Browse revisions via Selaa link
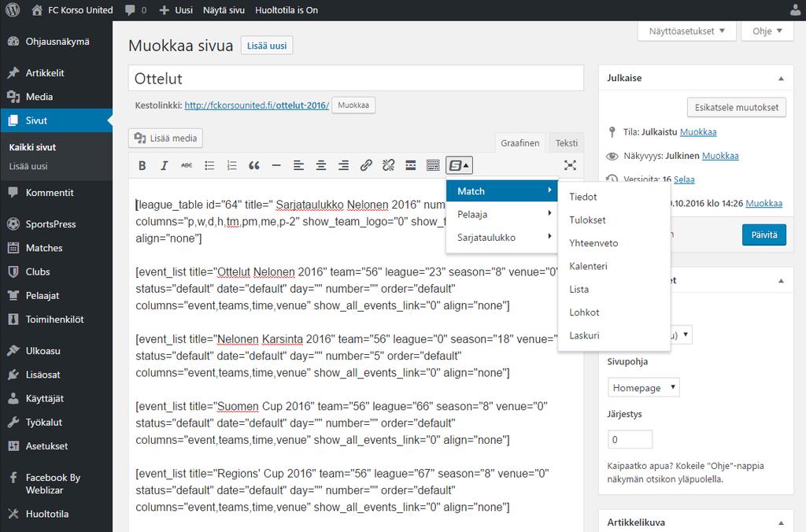 pyautogui.click(x=684, y=179)
